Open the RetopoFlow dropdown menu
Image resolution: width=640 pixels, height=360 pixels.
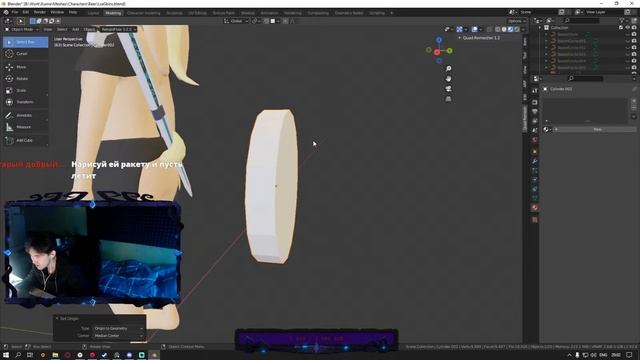(118, 29)
